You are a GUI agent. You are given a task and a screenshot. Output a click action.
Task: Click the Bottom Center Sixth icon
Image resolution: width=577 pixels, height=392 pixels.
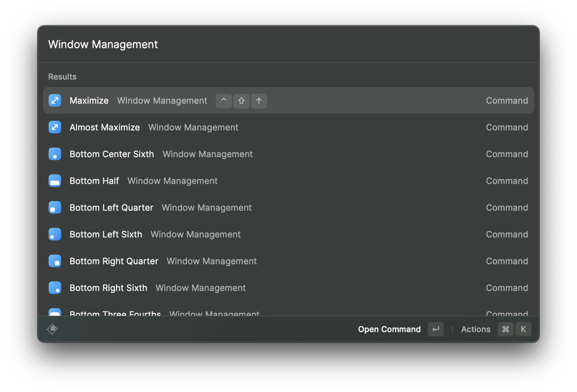[x=55, y=154]
